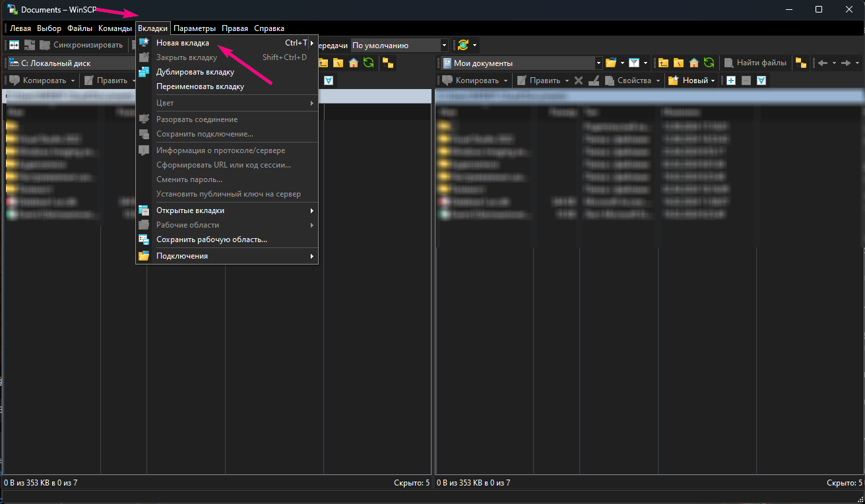Click the Новый button in right panel
Image resolution: width=865 pixels, height=504 pixels.
point(688,80)
